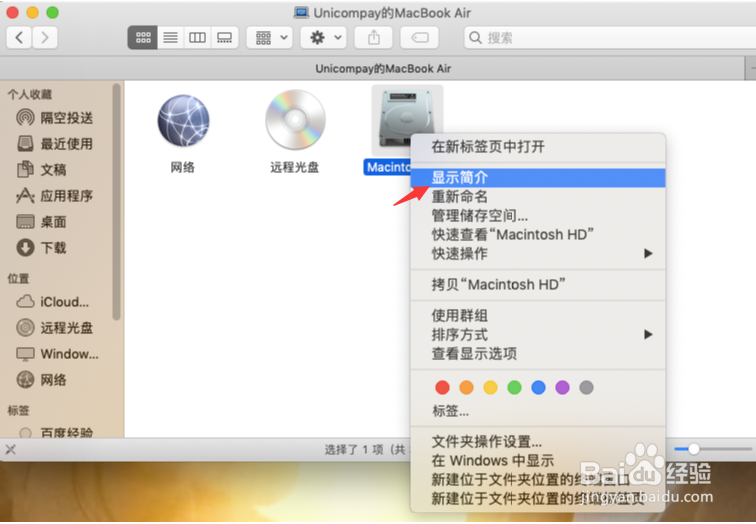Choose 查看显示选项 from context menu
The height and width of the screenshot is (524, 756).
[x=538, y=354]
